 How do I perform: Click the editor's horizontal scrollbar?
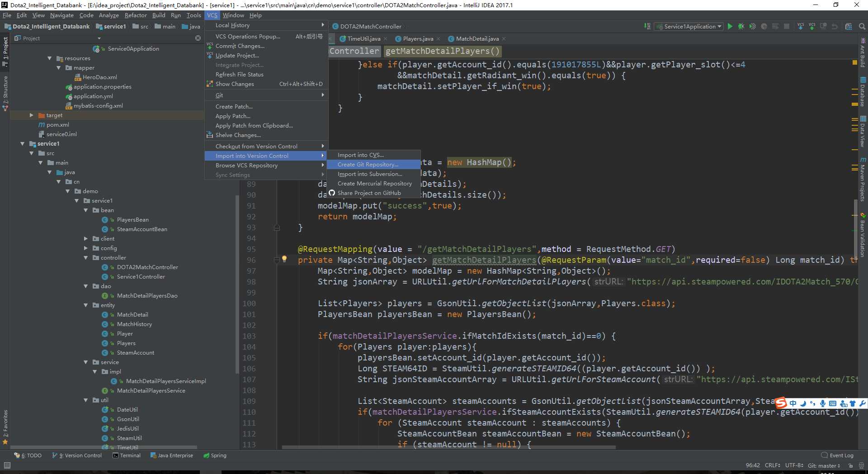pyautogui.click(x=448, y=447)
